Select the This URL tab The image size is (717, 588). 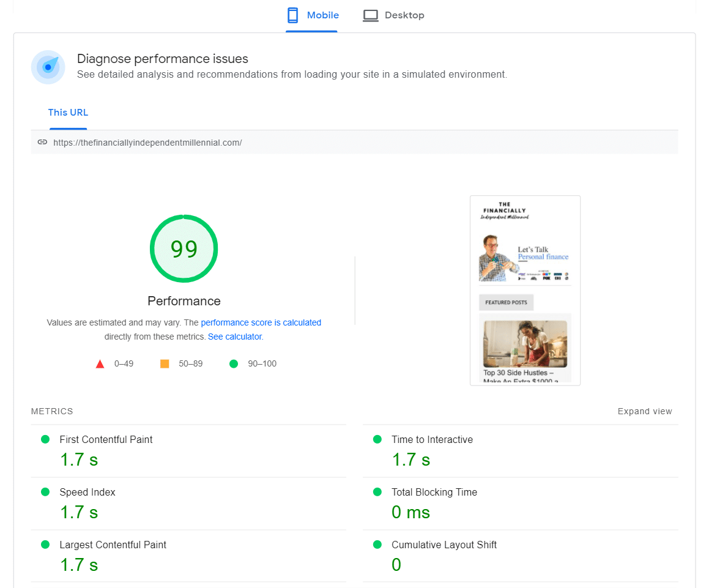coord(68,113)
